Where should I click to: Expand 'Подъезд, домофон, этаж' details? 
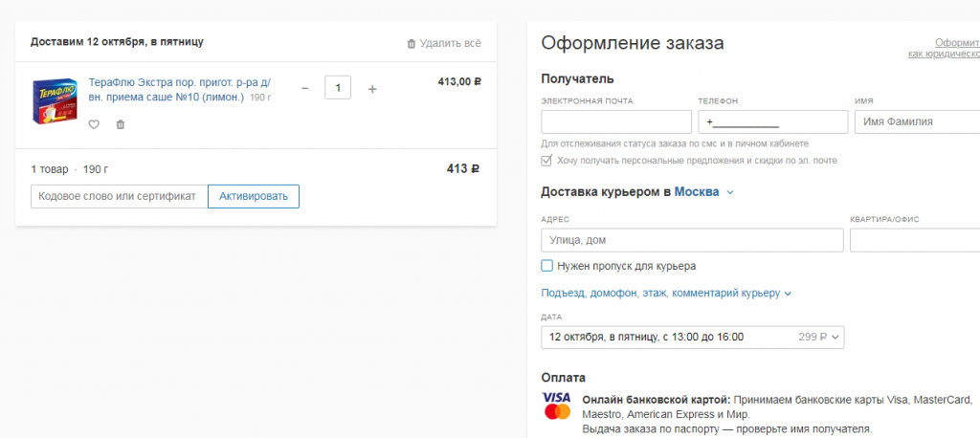pos(666,293)
